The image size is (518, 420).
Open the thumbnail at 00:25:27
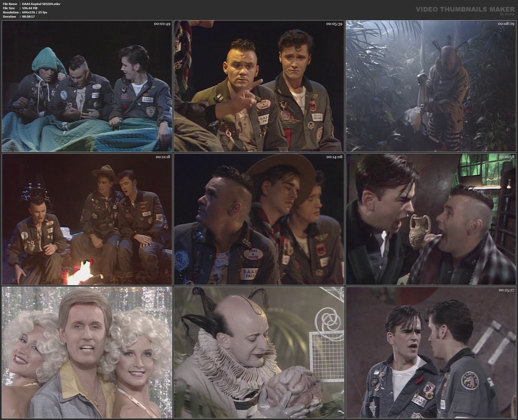431,352
